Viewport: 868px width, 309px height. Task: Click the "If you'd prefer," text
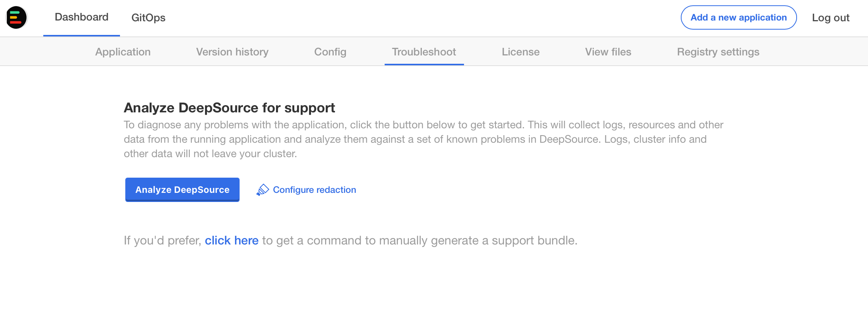click(163, 241)
